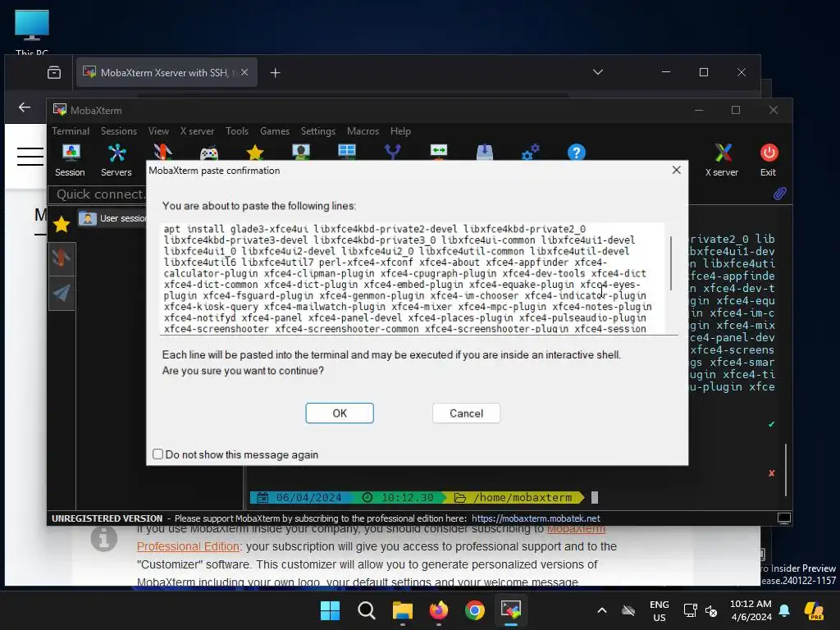
Task: Show hidden system tray icons chevron
Action: (602, 610)
